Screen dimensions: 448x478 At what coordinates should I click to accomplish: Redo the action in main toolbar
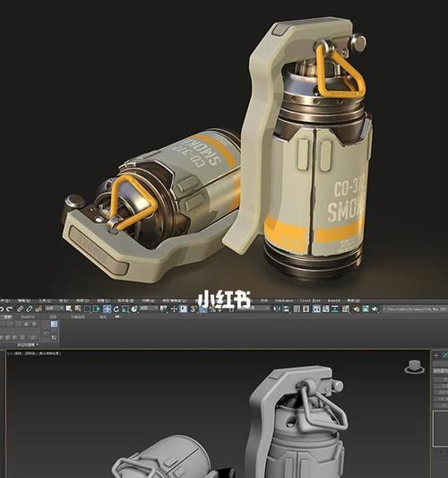click(10, 309)
